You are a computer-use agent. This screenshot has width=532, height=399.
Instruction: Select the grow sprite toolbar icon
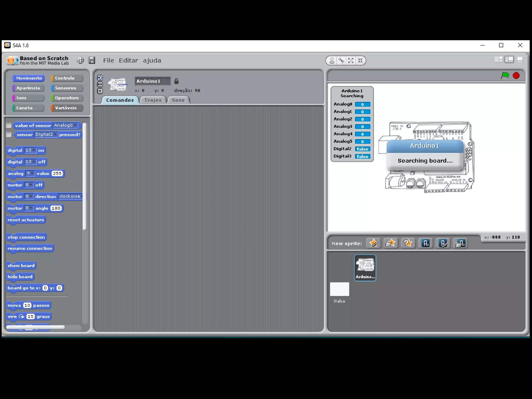coord(351,61)
